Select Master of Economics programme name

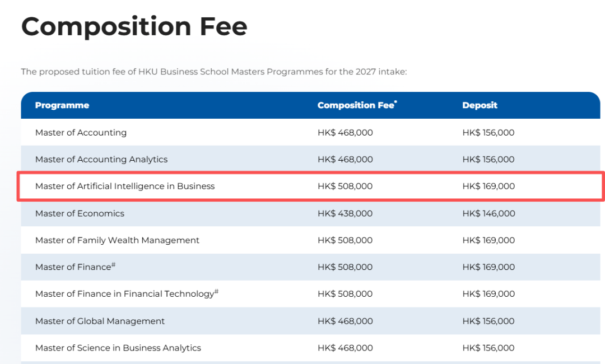(80, 213)
